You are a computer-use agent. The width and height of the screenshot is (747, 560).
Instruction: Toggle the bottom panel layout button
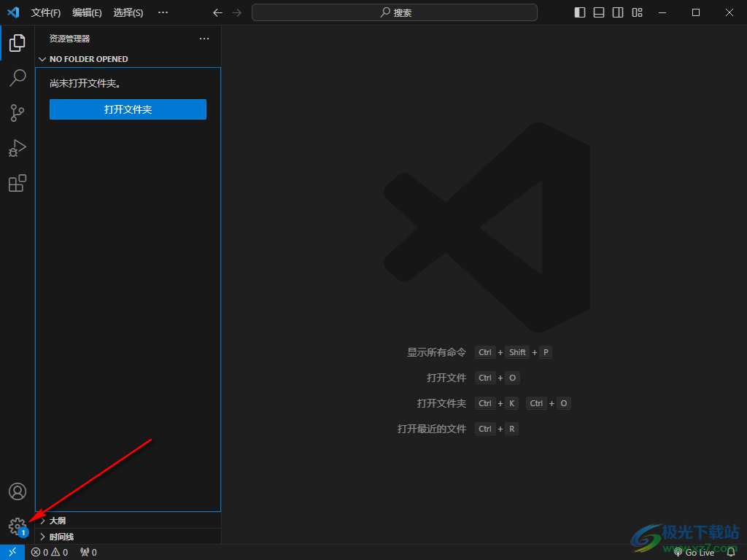pyautogui.click(x=599, y=12)
